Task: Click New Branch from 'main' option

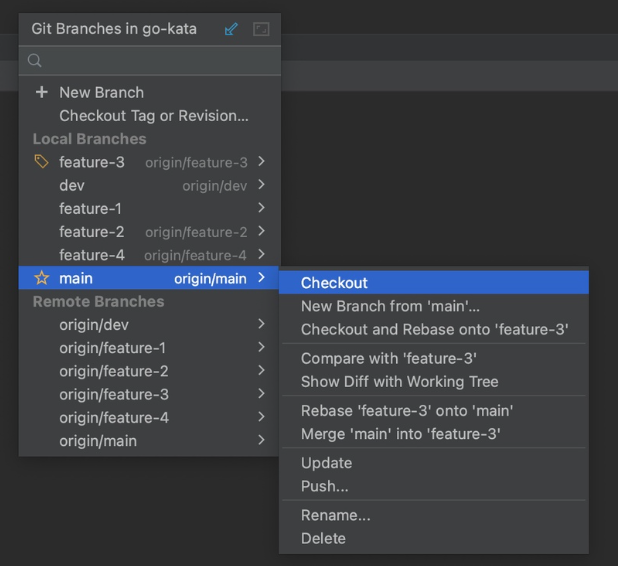Action: point(390,306)
